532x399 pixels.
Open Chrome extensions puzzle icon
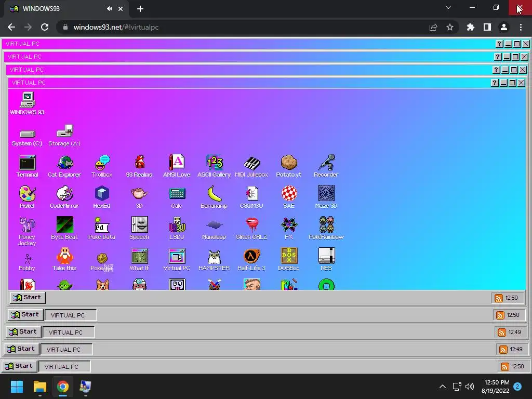pyautogui.click(x=471, y=27)
